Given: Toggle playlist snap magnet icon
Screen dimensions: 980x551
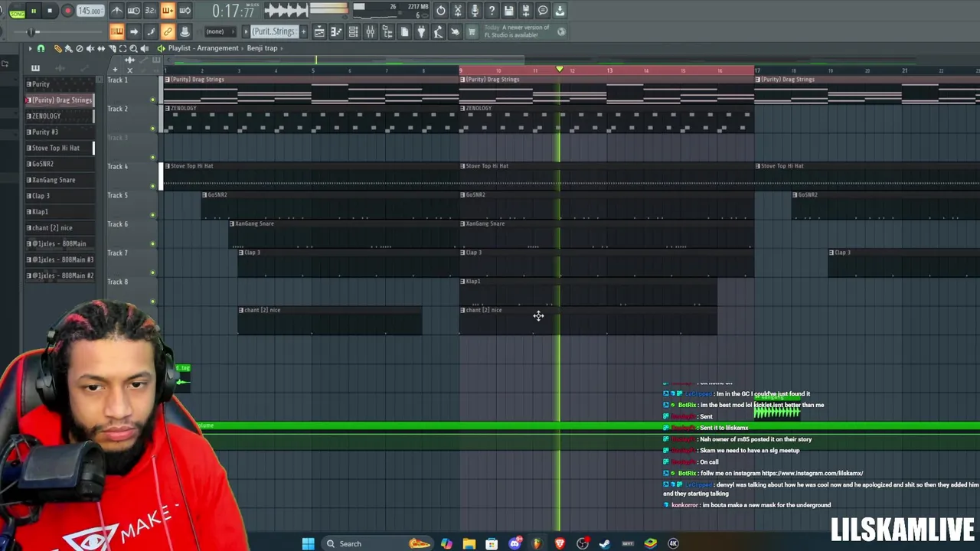Looking at the screenshot, I should pos(41,48).
